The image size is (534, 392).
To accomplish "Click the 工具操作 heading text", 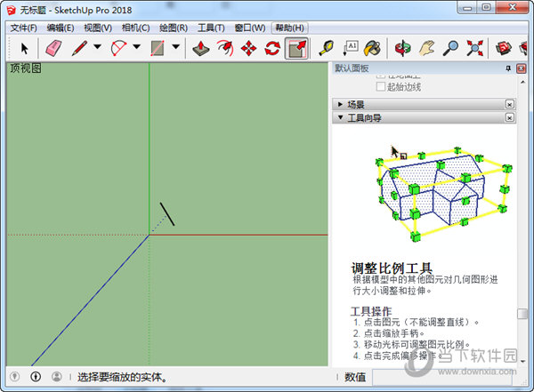I will (x=371, y=311).
